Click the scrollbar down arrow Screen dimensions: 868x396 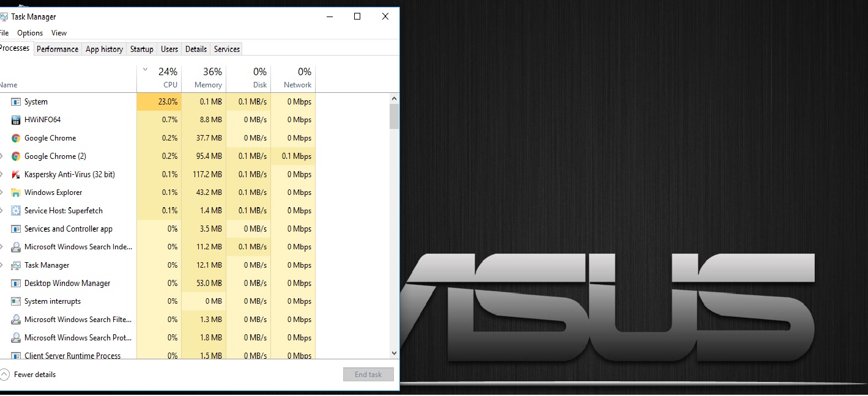pyautogui.click(x=394, y=353)
